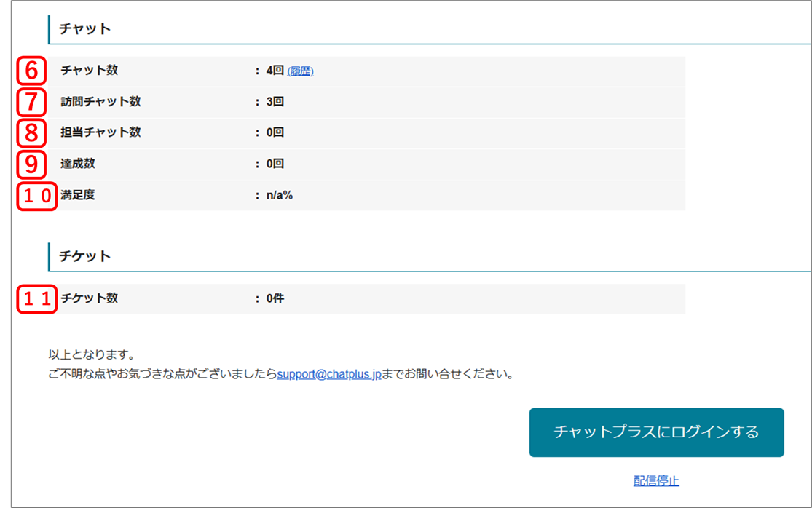Open the 履歴 link next to チャット数
This screenshot has width=812, height=508.
point(300,71)
